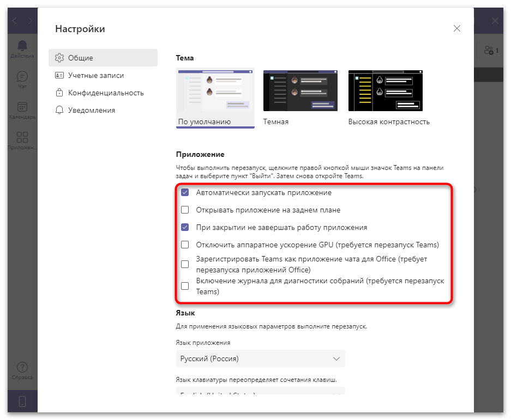511x420 pixels.
Task: Click the 'Тема' section heading
Action: click(185, 58)
